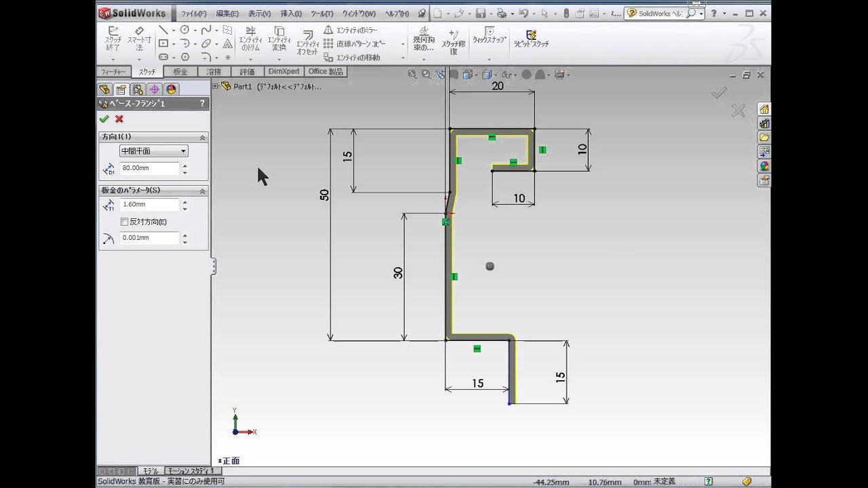Open help for Base Flange PropertyManager
The width and height of the screenshot is (868, 488).
click(x=202, y=104)
